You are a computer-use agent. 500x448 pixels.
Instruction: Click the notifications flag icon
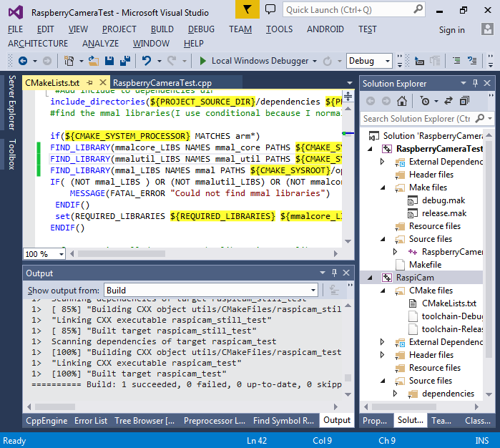pos(247,10)
